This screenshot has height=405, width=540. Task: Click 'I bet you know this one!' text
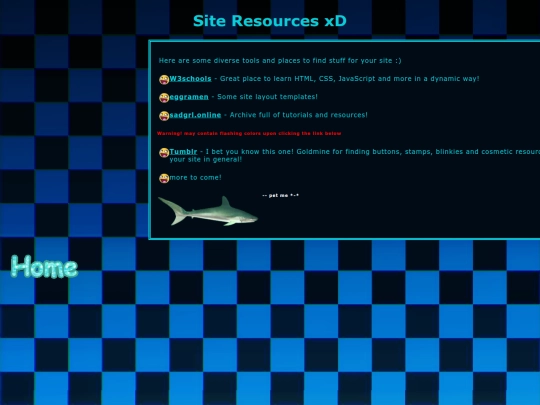(249, 152)
